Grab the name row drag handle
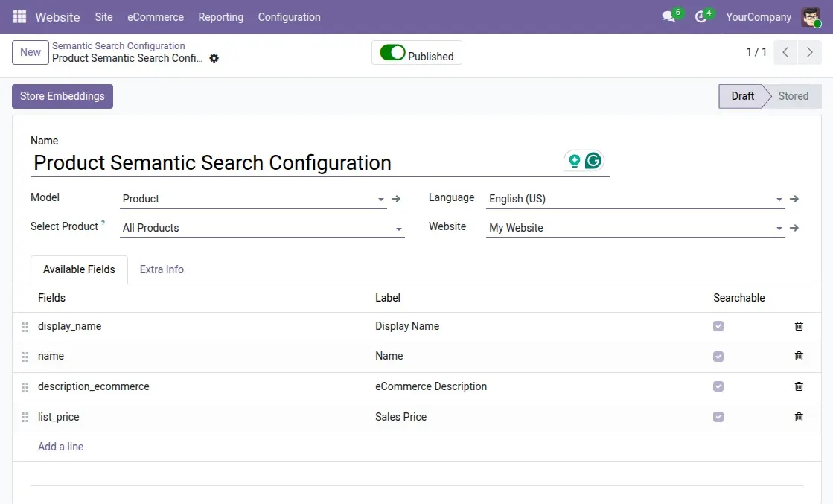The height and width of the screenshot is (504, 833). coord(25,357)
